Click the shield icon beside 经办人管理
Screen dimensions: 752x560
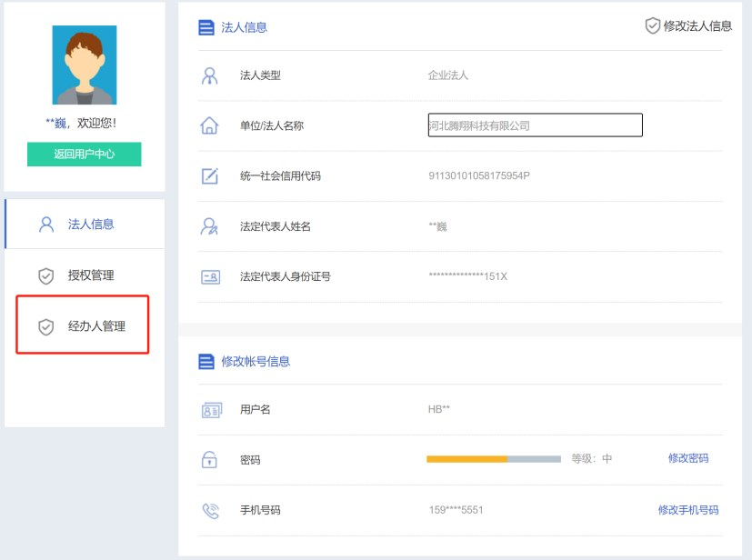[x=45, y=326]
